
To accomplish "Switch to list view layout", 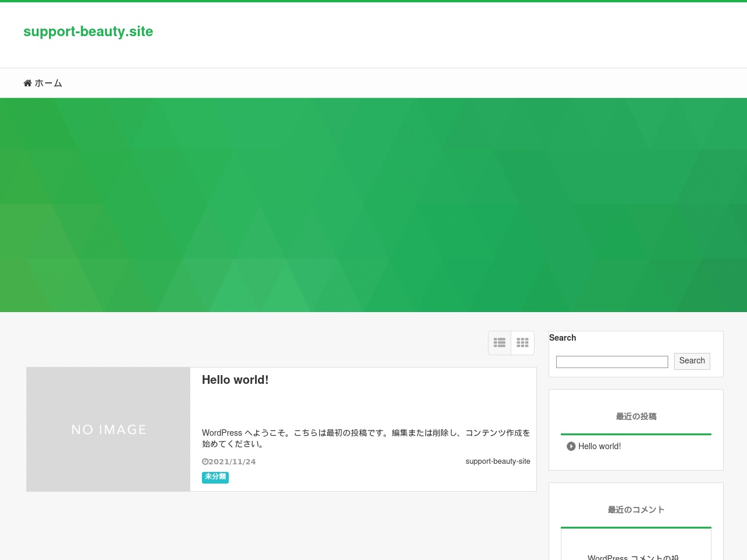I will (x=500, y=343).
